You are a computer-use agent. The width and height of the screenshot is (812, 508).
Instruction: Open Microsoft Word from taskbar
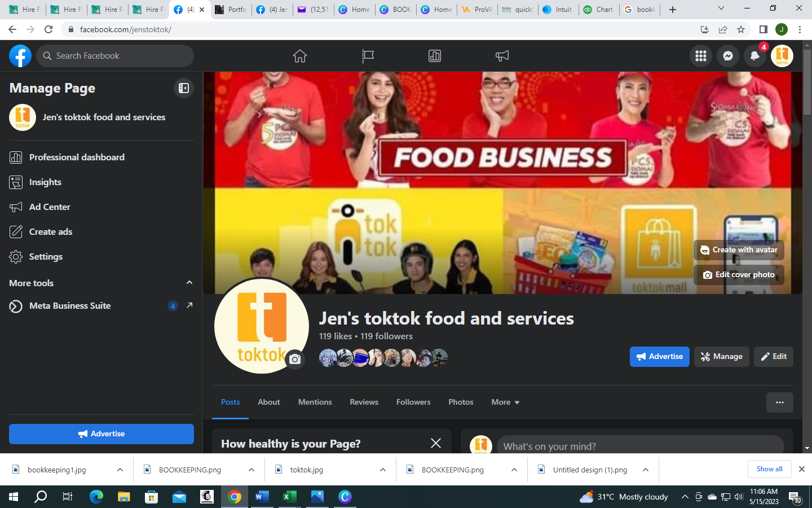262,497
